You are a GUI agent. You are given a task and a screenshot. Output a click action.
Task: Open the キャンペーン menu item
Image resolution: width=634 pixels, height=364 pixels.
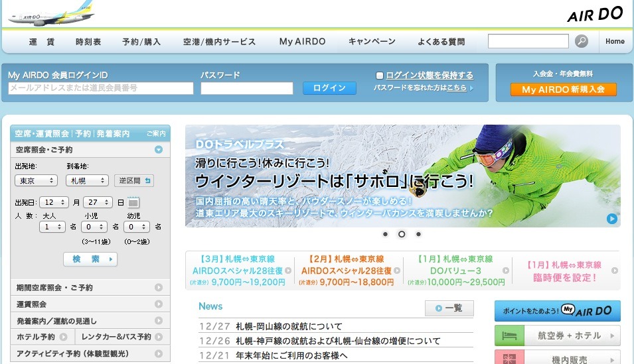(372, 42)
